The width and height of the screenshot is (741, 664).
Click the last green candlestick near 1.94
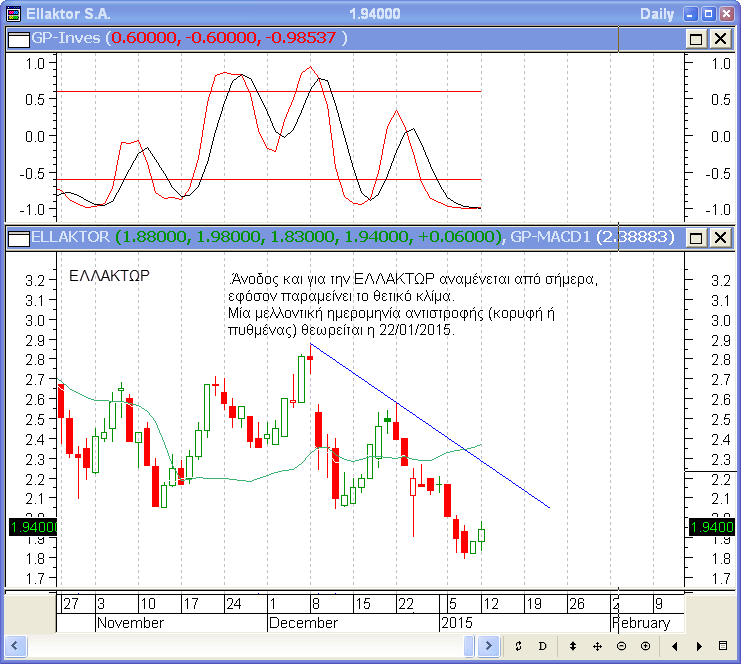tap(482, 535)
